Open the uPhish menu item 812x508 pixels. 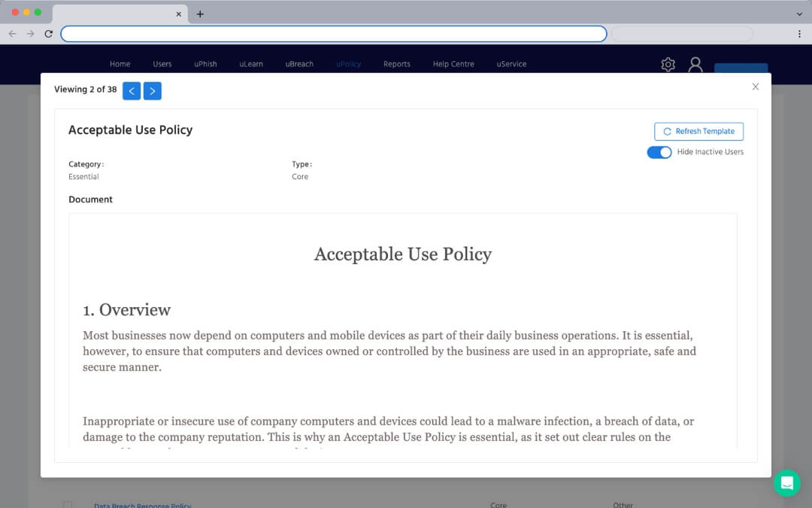[x=205, y=64]
